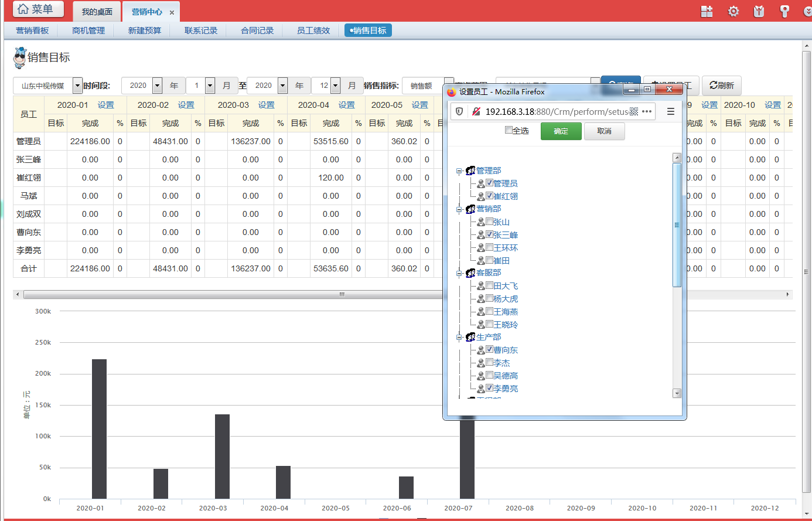Image resolution: width=812 pixels, height=521 pixels.
Task: Click the main page vertical scrollbar thumb
Action: click(x=807, y=273)
